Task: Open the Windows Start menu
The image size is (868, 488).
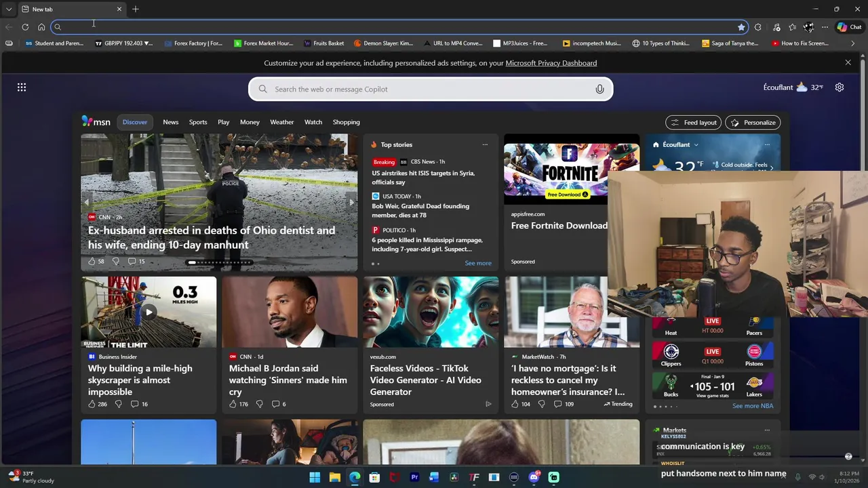Action: coord(315,477)
